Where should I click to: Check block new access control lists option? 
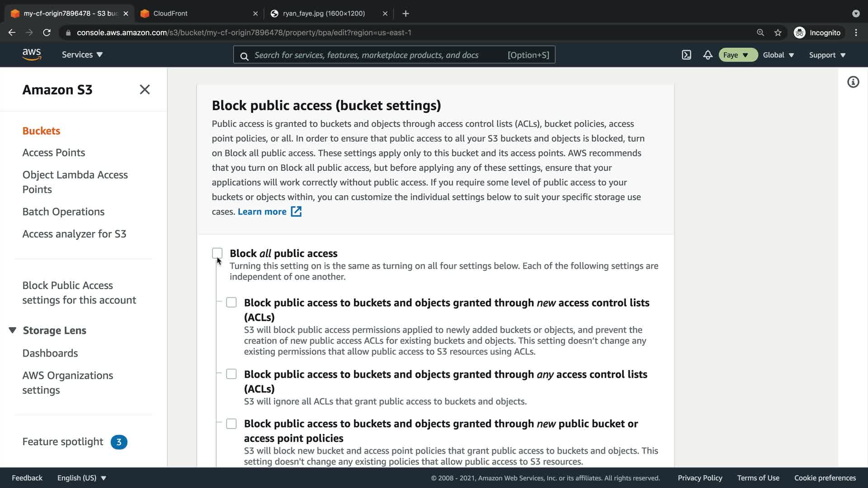coord(231,302)
